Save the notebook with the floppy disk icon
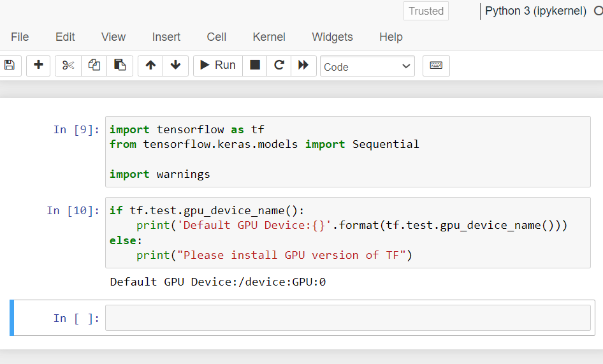This screenshot has width=603, height=364. point(10,66)
